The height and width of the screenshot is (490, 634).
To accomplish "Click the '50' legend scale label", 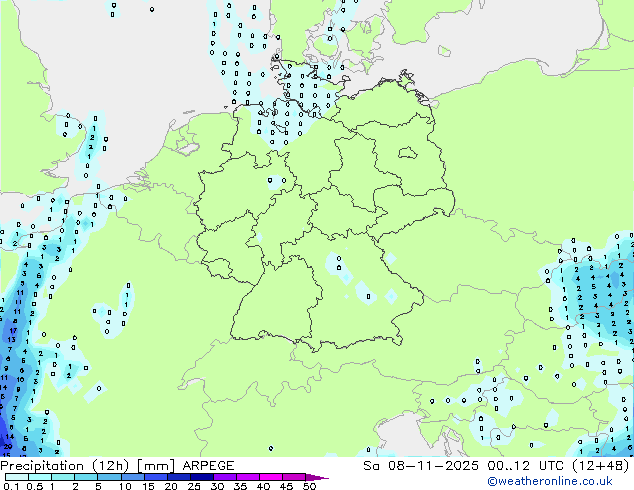I will 310,486.
